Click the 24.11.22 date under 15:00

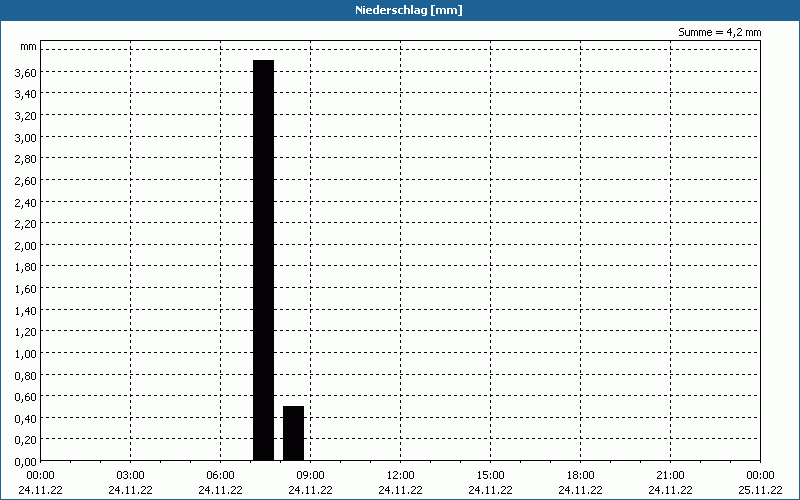click(490, 491)
